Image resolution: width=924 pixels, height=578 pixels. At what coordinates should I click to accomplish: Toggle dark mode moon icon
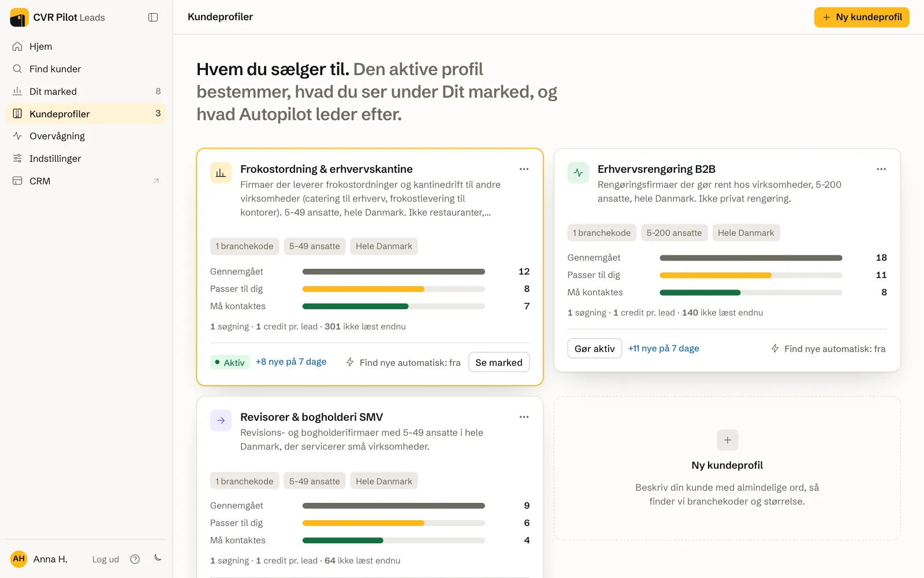[158, 558]
